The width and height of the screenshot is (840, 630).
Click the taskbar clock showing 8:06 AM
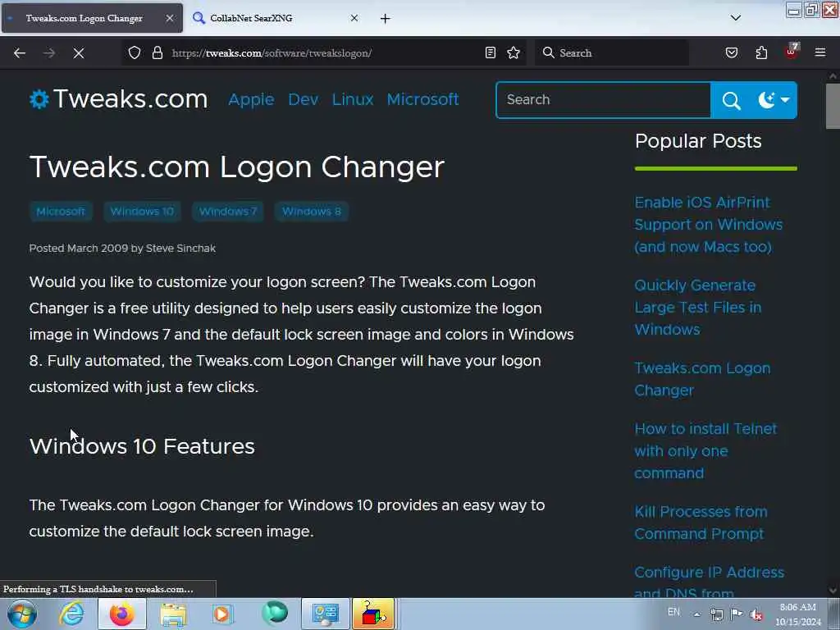point(797,614)
